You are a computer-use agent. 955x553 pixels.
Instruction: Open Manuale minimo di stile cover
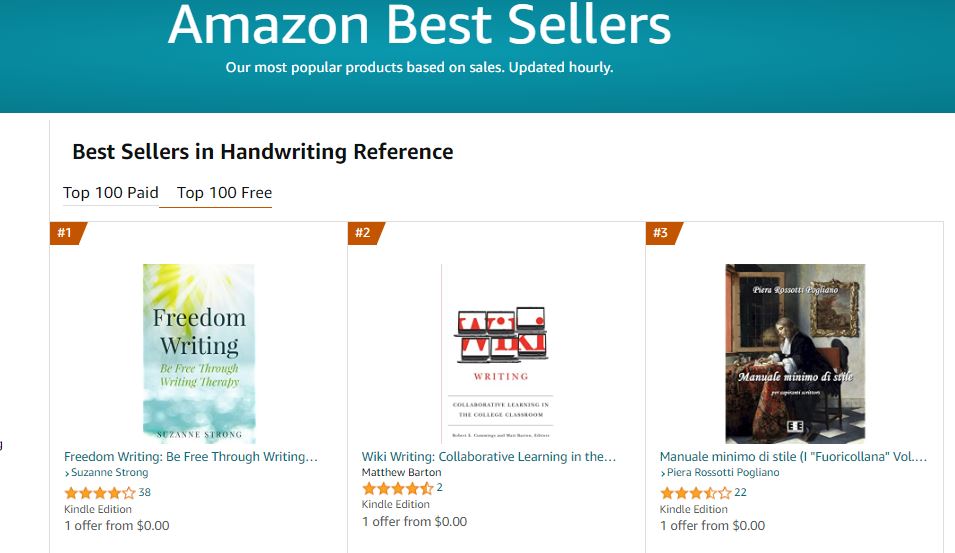[795, 353]
